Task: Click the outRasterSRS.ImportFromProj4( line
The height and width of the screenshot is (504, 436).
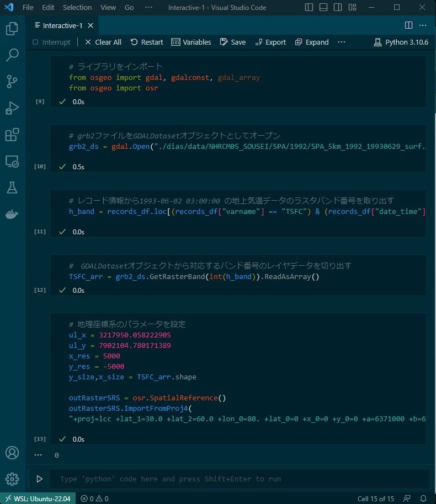Action: 130,408
